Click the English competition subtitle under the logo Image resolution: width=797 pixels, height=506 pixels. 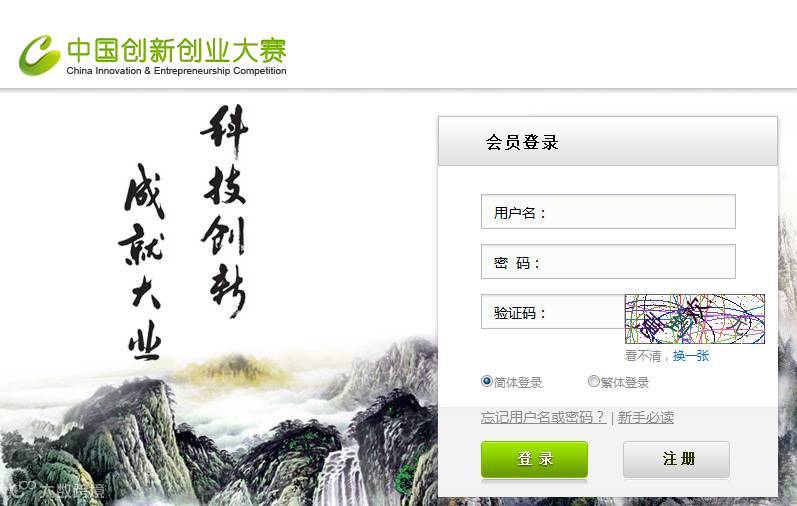click(x=176, y=71)
